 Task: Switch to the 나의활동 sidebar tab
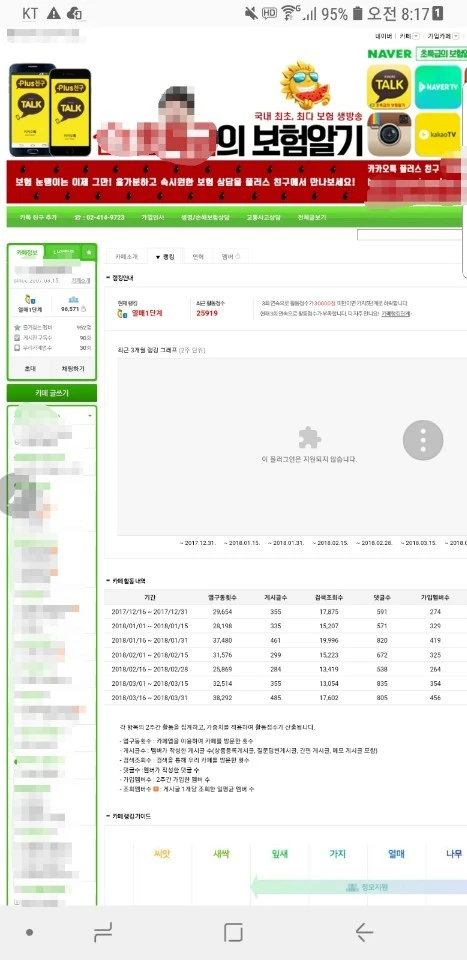64,252
